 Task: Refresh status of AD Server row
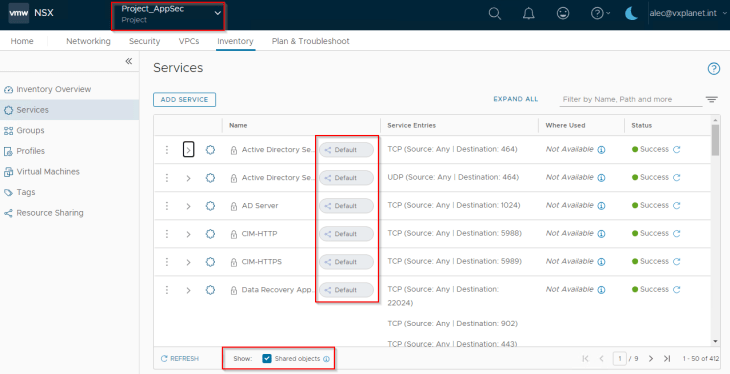(x=677, y=205)
